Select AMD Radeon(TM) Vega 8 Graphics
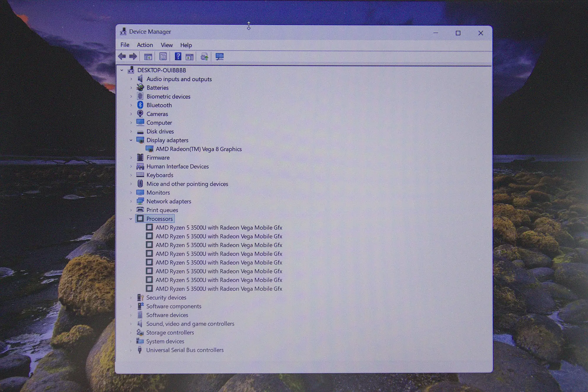 [x=199, y=149]
